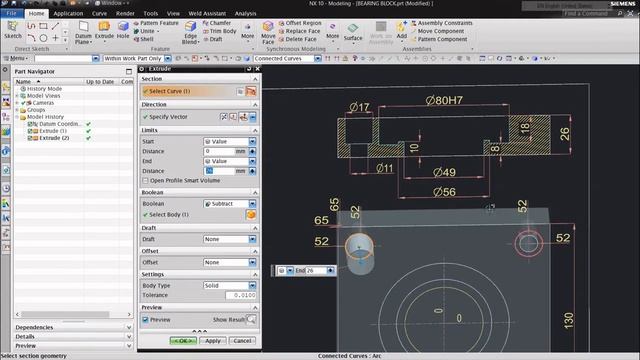
Task: Click the Show Result magnifier icon
Action: 251,320
